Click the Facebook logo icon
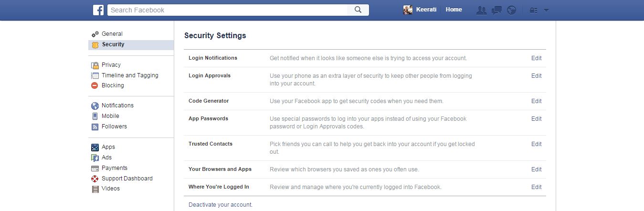 coord(98,10)
